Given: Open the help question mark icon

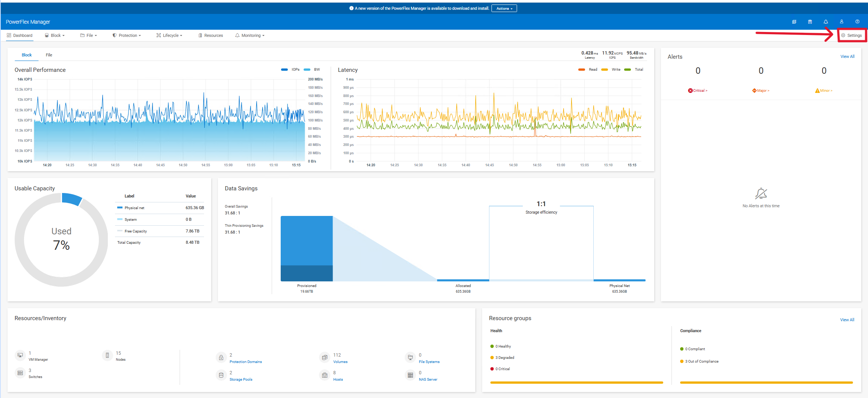Looking at the screenshot, I should (857, 22).
